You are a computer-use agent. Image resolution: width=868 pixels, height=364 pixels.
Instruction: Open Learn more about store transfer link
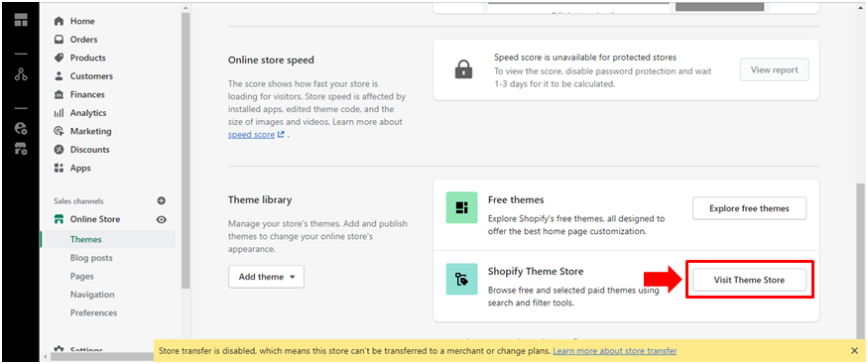[614, 351]
